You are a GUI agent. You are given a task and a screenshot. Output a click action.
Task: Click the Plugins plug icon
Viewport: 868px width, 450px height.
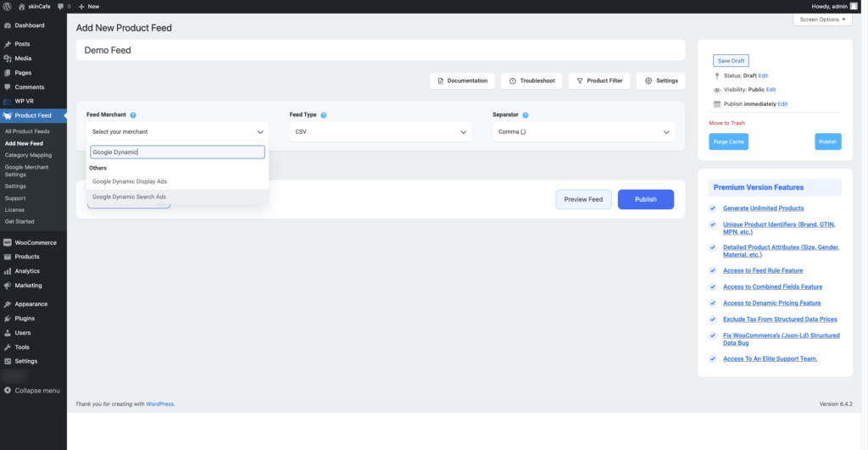tap(7, 319)
